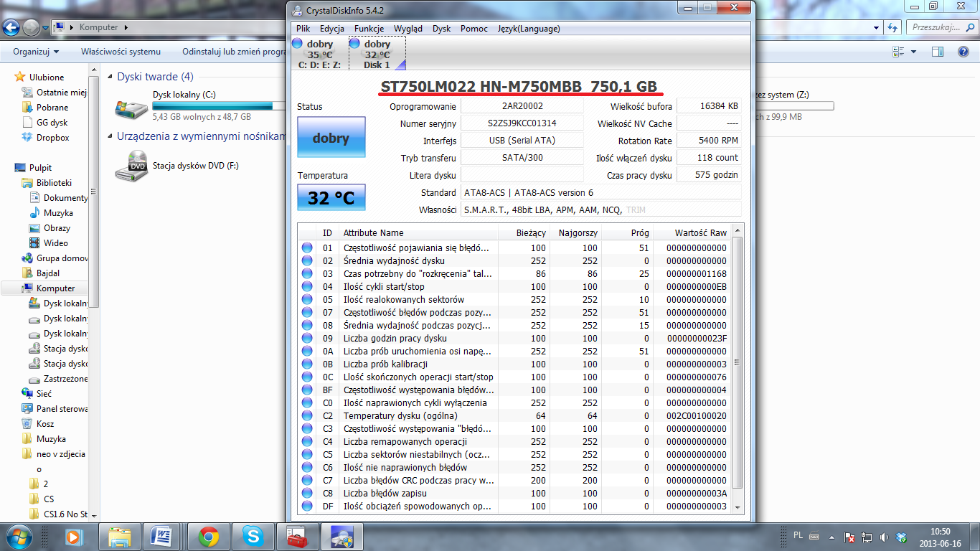Click the status circle for attribute 05

(307, 299)
